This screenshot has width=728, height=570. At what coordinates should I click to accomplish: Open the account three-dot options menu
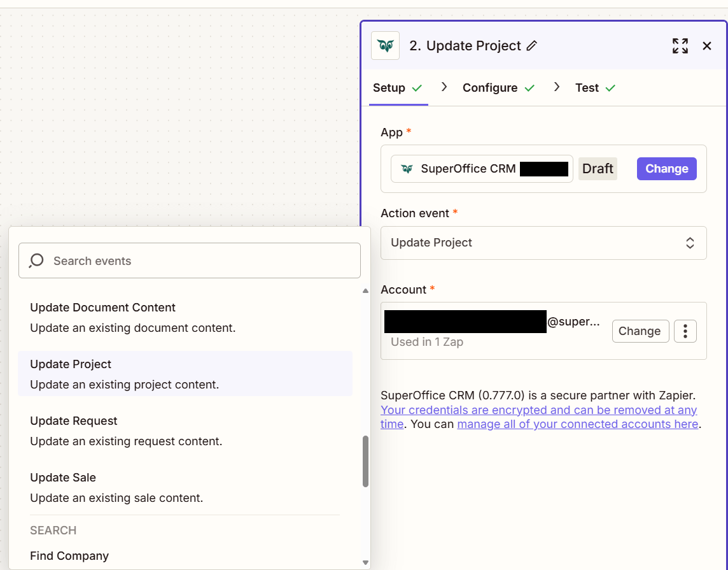coord(685,331)
